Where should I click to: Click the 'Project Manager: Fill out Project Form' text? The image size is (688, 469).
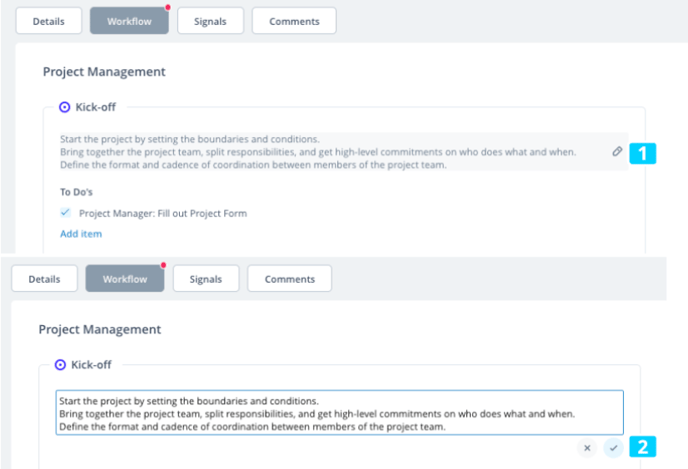point(163,213)
